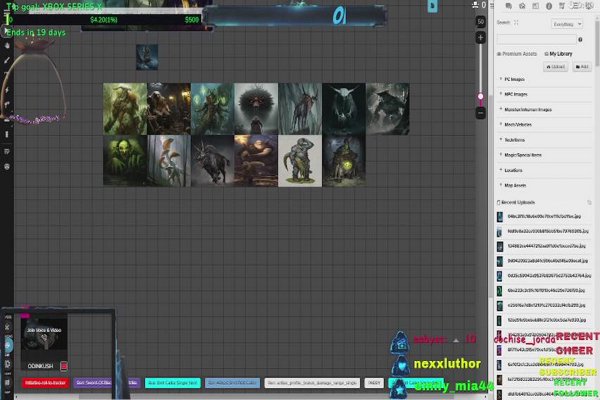
Task: Click the library panel vertical scrollbar
Action: [597, 42]
